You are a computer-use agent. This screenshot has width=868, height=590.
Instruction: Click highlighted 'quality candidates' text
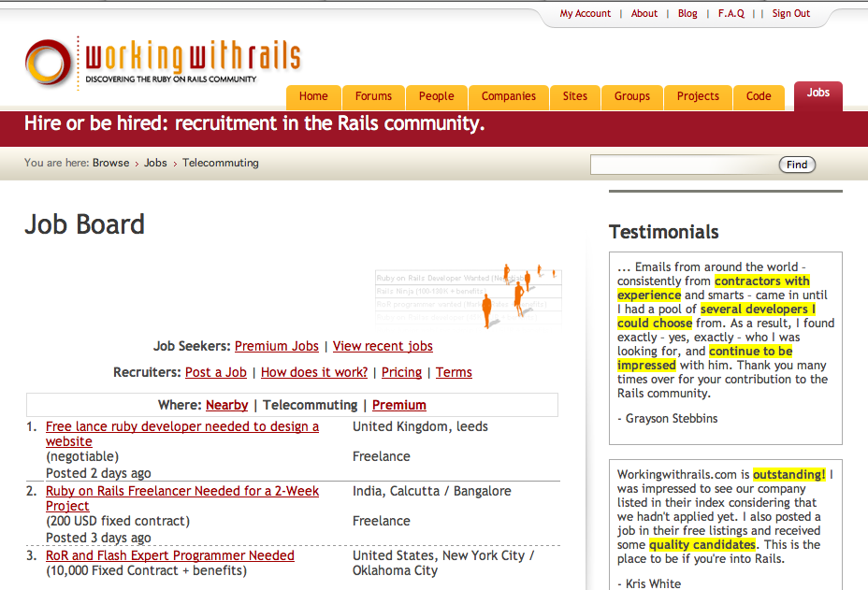tap(702, 544)
